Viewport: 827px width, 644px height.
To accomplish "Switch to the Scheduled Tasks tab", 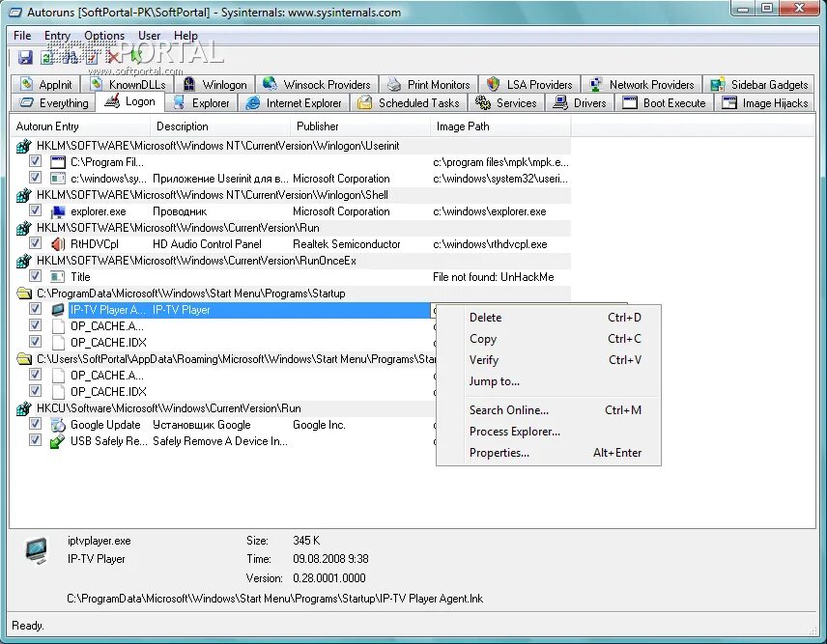I will click(x=409, y=102).
